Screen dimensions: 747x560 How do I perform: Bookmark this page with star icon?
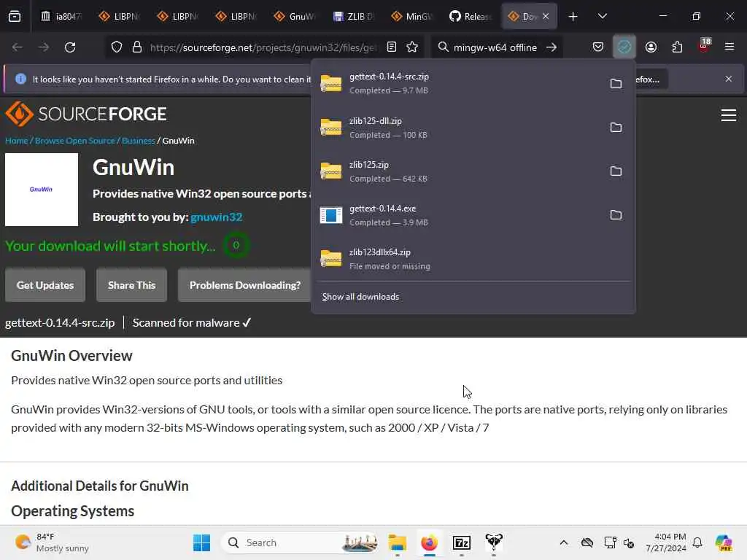coord(412,47)
